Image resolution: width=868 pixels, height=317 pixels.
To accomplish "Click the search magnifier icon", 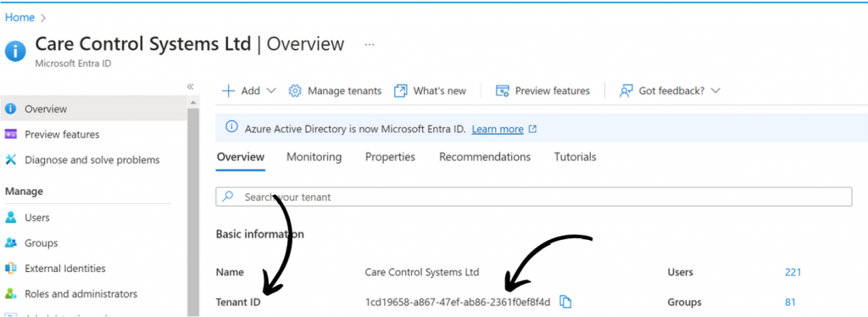I will point(227,197).
